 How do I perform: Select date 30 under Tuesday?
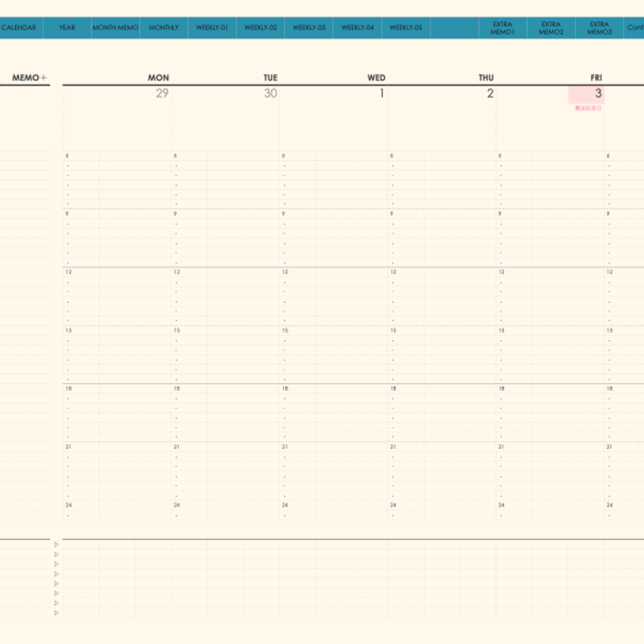270,93
